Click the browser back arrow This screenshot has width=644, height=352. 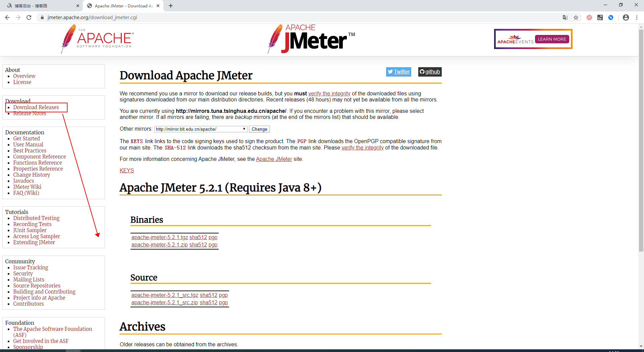tap(7, 17)
